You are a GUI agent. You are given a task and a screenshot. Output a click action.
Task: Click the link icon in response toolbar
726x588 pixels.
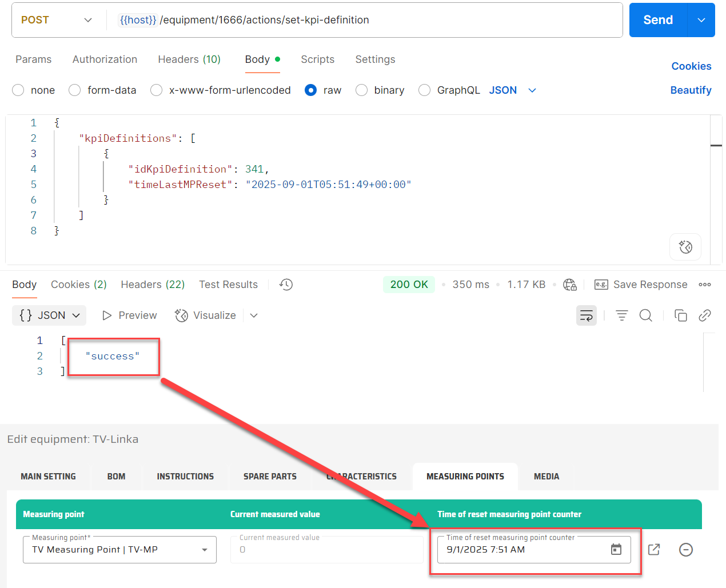[704, 315]
